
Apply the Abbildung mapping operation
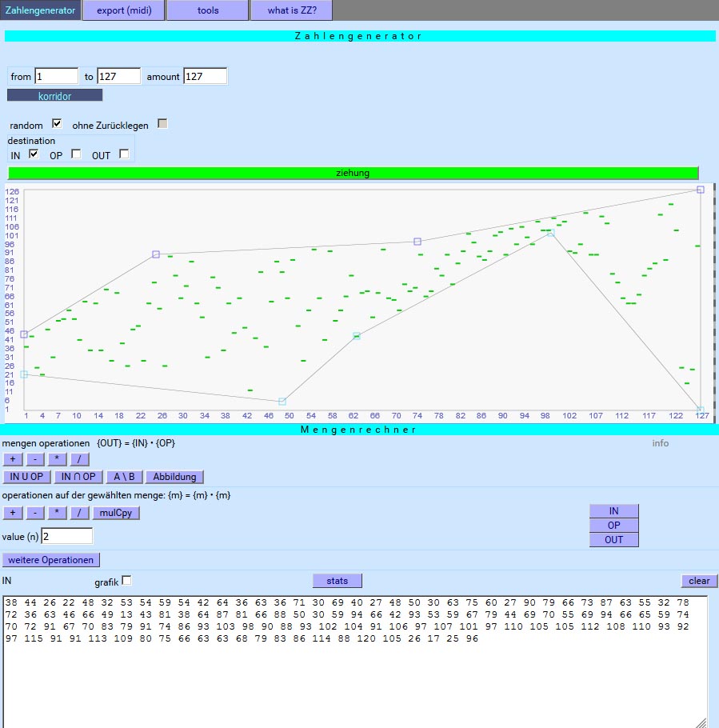point(174,476)
